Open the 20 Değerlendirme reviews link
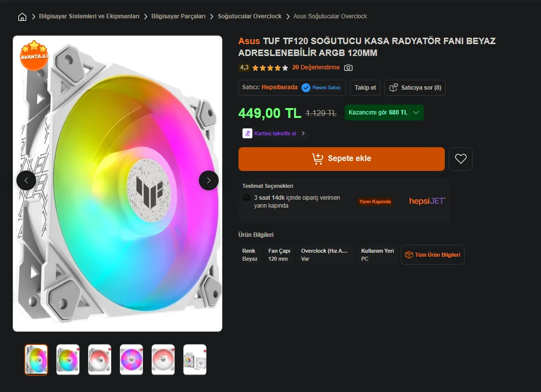The height and width of the screenshot is (392, 541). pyautogui.click(x=316, y=67)
